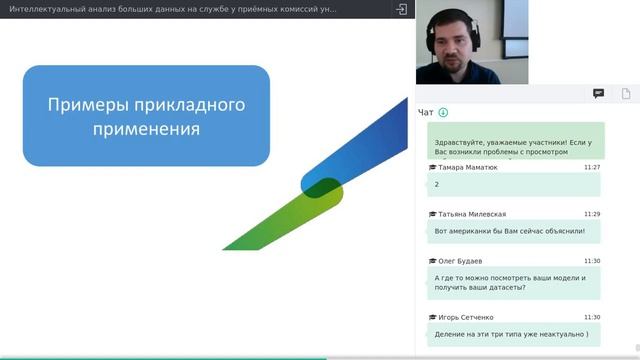Click the exit webinar icon in title bar
The height and width of the screenshot is (360, 640).
(401, 9)
